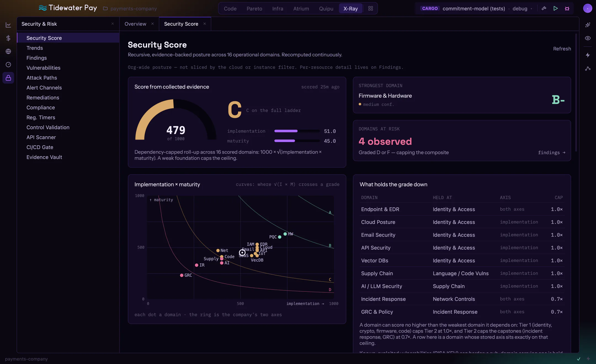The height and width of the screenshot is (364, 596).
Task: Open Evidence Vault in the sidebar
Action: (68, 157)
